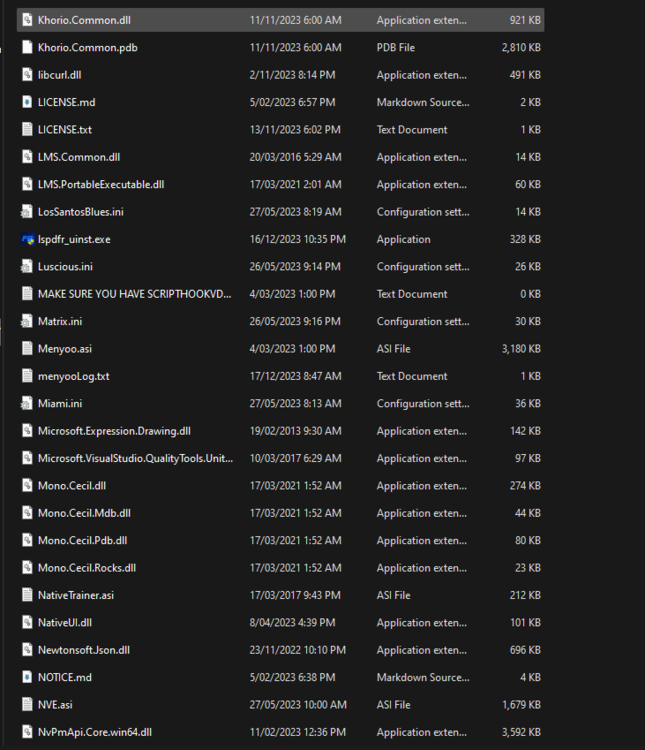
Task: Click the Menyoo.asi file icon
Action: (27, 349)
